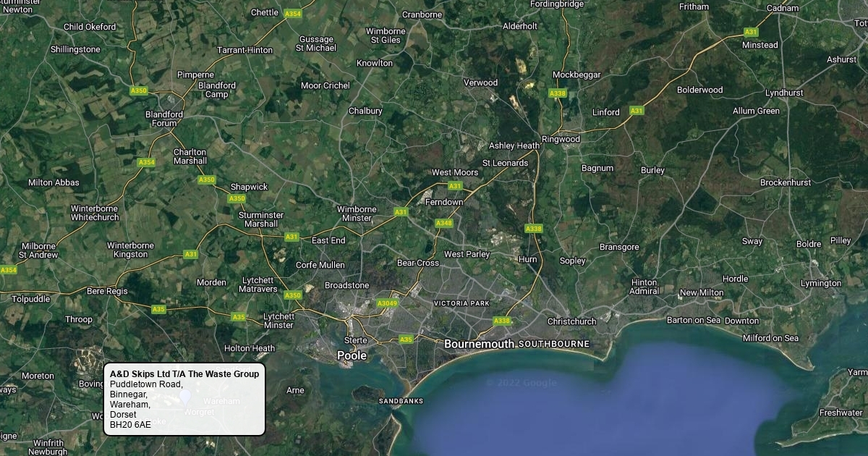Click the A35 shield near Bere Regis

[x=158, y=309]
